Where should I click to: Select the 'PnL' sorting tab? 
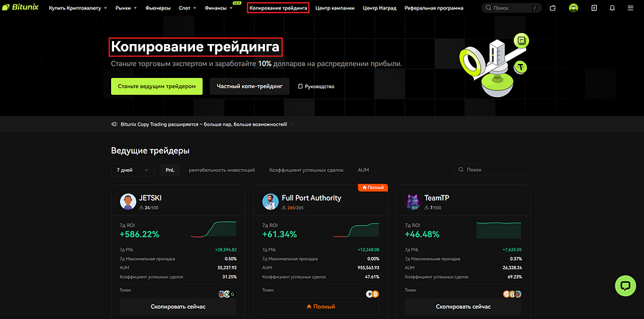click(x=169, y=170)
